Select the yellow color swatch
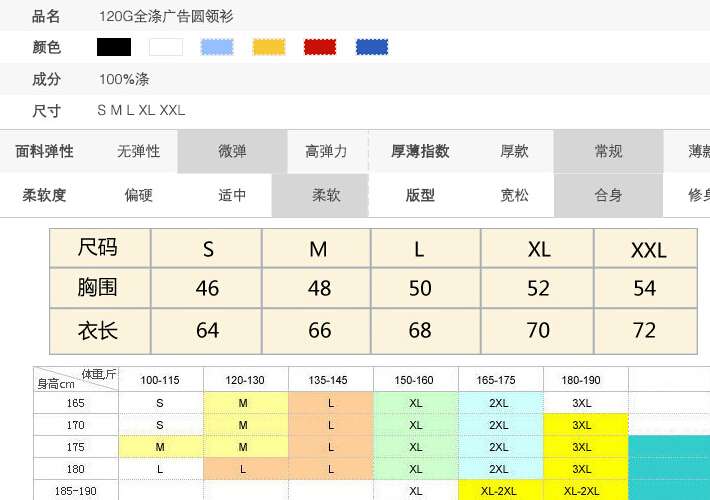The width and height of the screenshot is (710, 500). tap(269, 47)
